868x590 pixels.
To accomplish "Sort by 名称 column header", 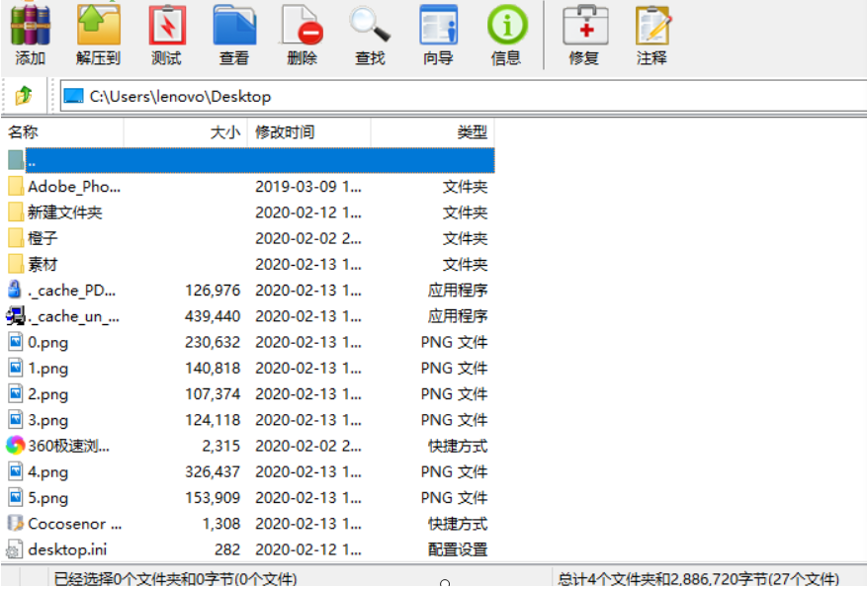I will coord(63,132).
